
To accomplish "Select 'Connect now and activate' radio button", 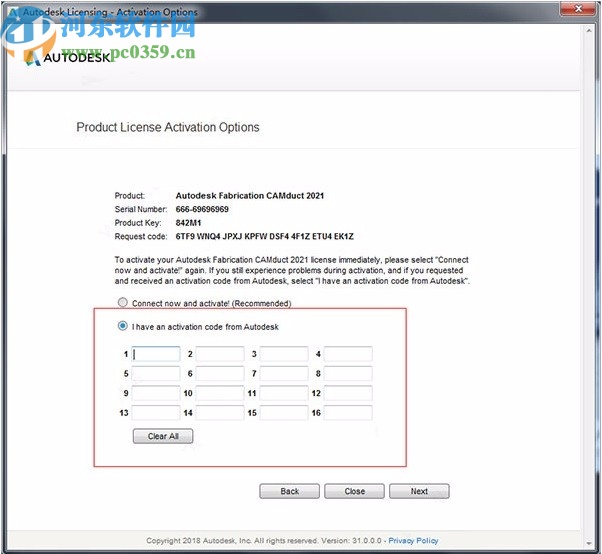I will (122, 303).
